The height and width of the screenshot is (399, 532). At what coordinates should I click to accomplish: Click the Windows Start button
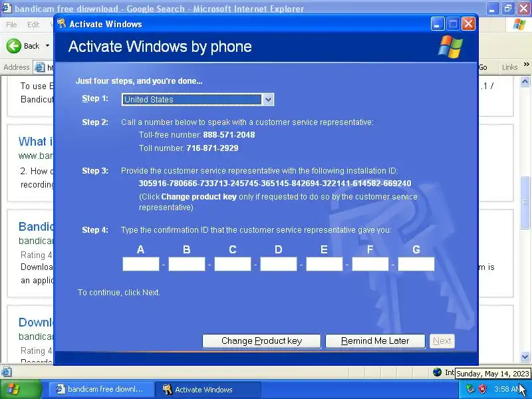[21, 390]
